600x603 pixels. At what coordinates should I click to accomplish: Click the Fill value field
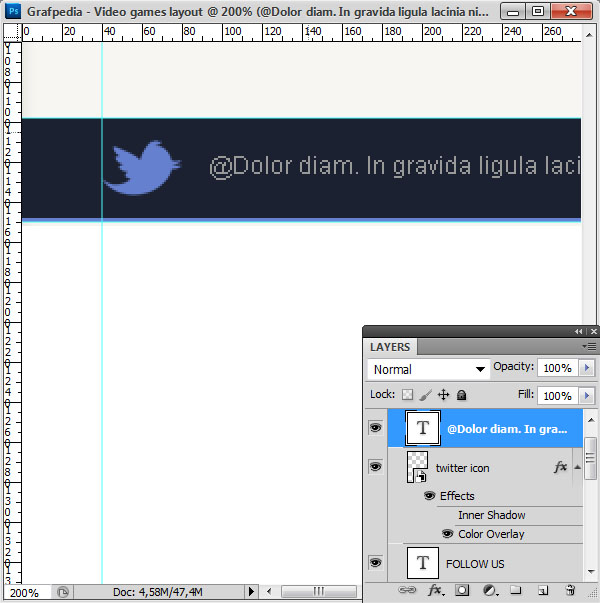click(558, 396)
